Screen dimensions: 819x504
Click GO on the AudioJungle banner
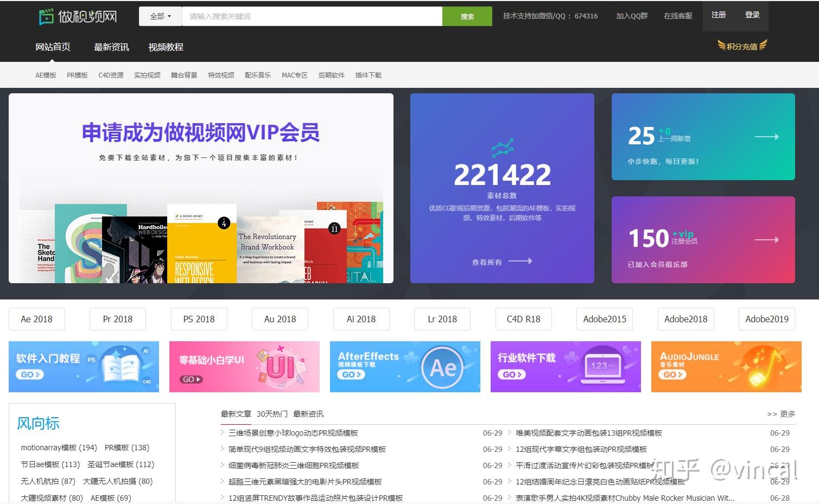[x=672, y=374]
